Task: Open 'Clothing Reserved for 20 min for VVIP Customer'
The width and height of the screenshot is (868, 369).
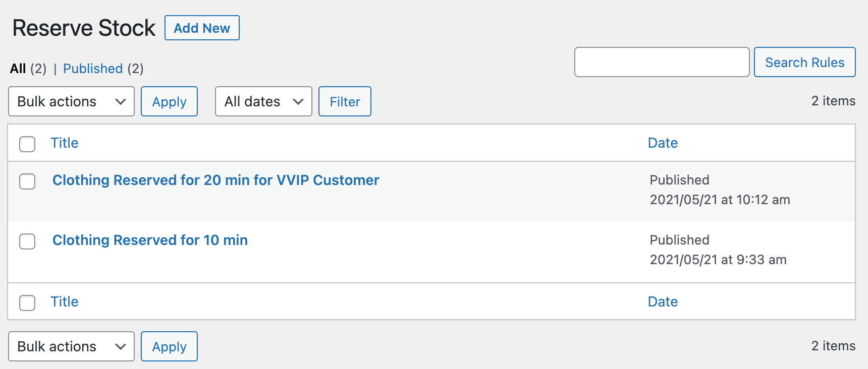Action: 215,180
